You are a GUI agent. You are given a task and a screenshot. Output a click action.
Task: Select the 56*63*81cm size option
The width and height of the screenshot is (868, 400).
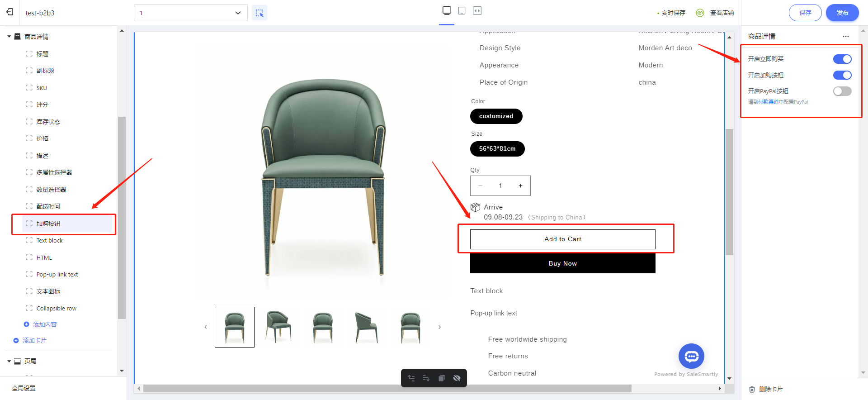tap(497, 149)
